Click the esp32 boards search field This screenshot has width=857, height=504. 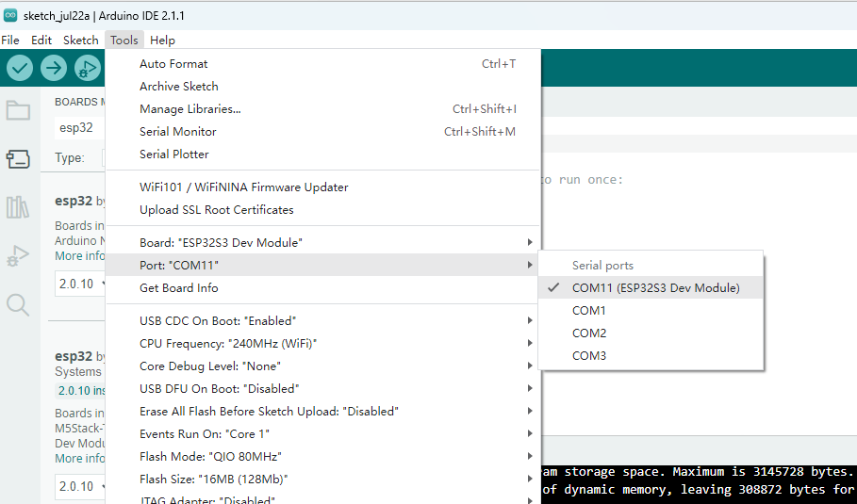[x=80, y=128]
